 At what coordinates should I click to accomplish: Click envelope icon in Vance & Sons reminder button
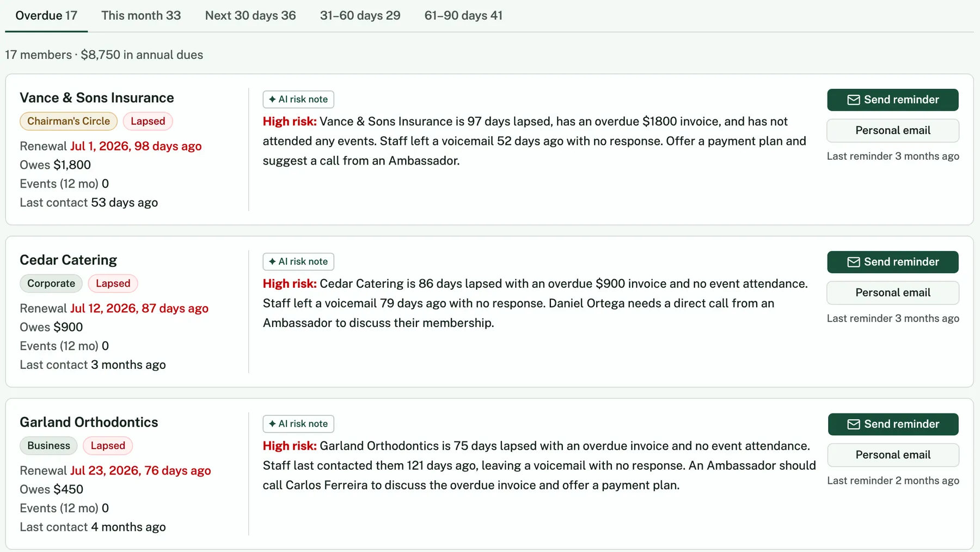(854, 100)
